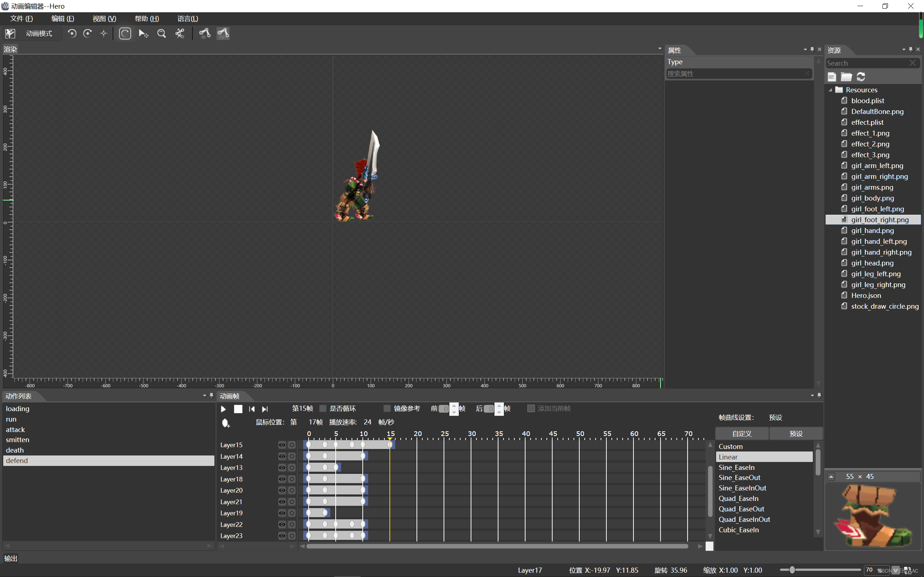The width and height of the screenshot is (924, 577).
Task: Click the add keyframe icon
Action: [226, 423]
